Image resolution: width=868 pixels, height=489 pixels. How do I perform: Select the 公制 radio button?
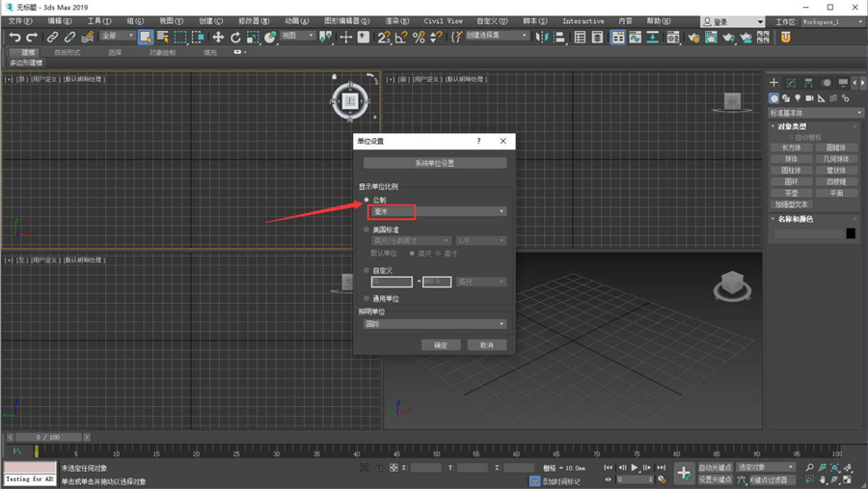coord(366,200)
